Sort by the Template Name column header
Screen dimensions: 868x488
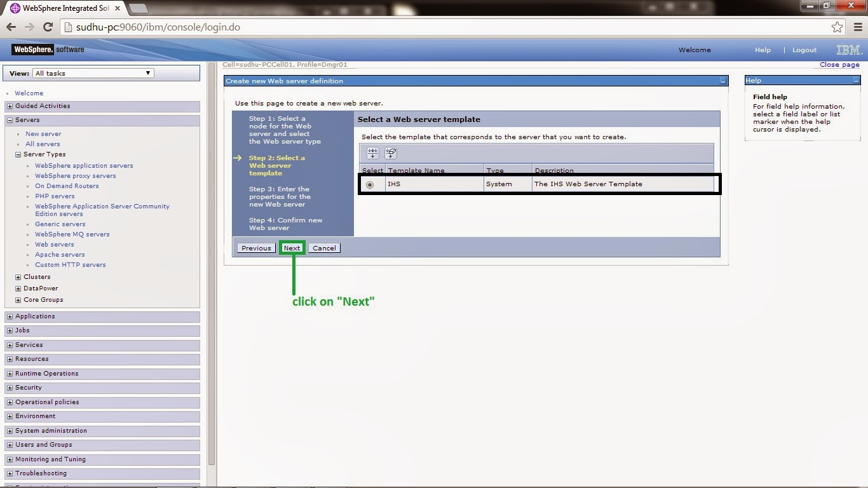416,170
